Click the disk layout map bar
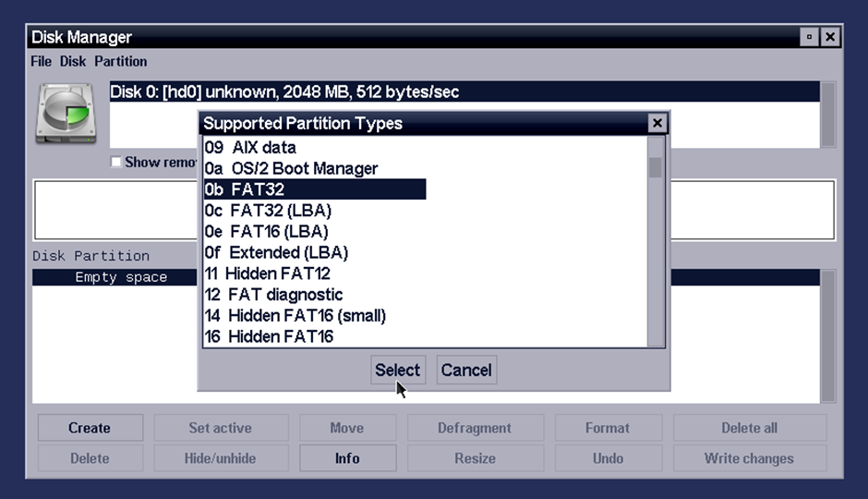Screen dimensions: 868x499 coord(434,210)
